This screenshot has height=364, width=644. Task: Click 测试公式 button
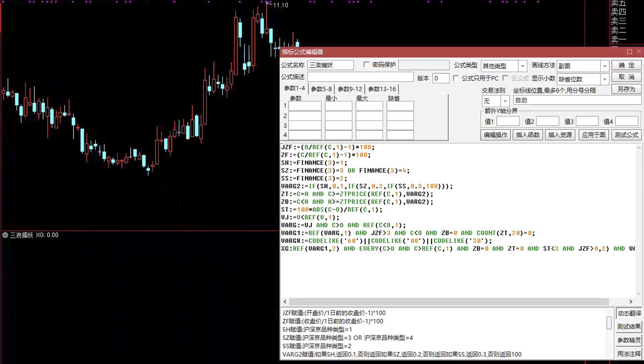pos(626,135)
